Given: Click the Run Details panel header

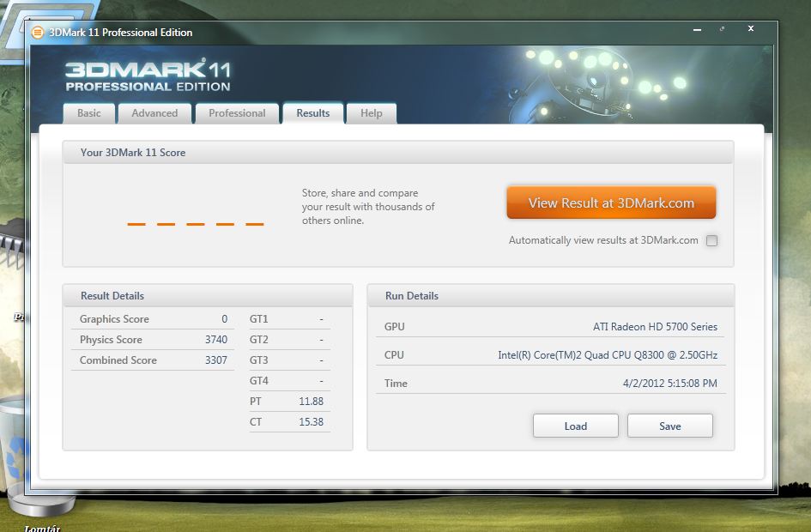Looking at the screenshot, I should point(551,296).
